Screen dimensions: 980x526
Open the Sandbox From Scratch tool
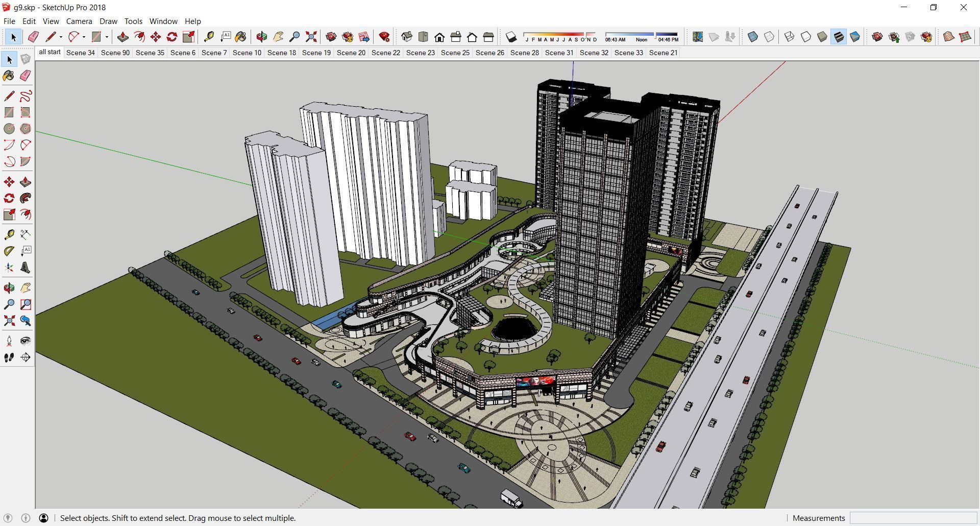tap(965, 37)
